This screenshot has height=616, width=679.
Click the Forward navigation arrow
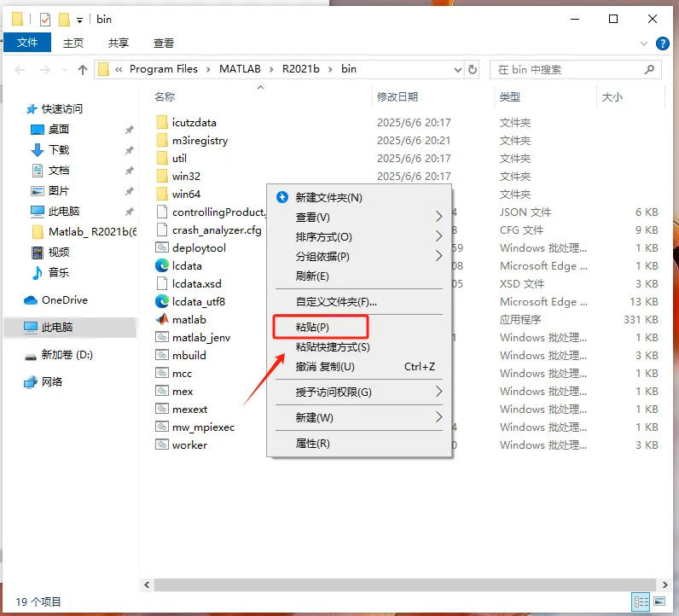point(45,69)
